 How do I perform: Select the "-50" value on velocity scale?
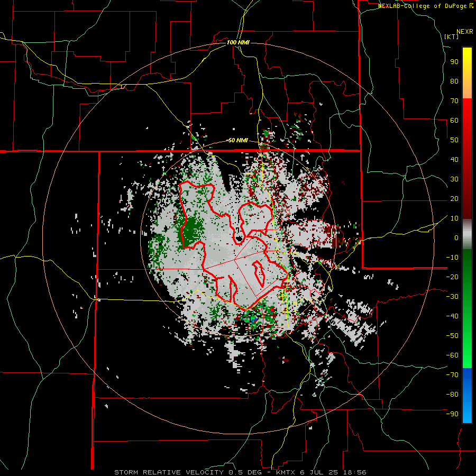click(x=452, y=336)
